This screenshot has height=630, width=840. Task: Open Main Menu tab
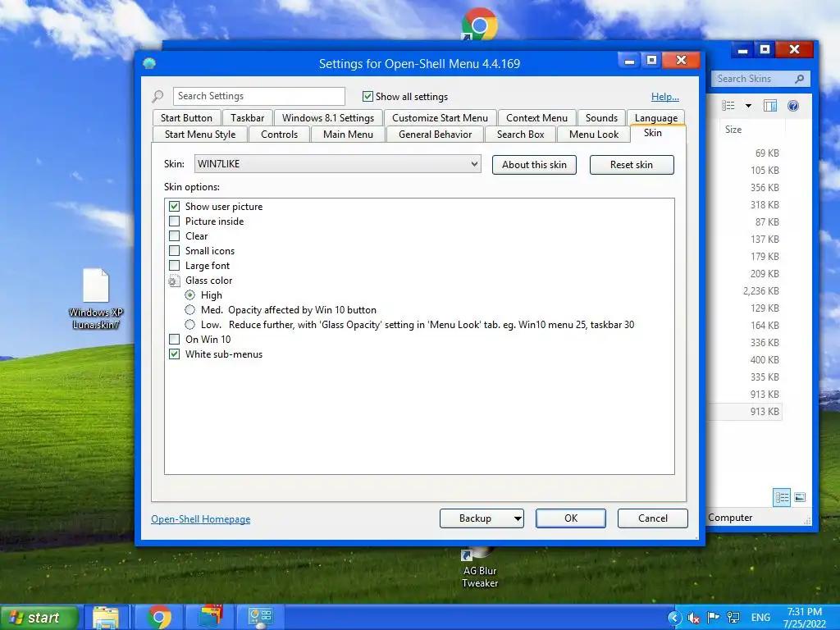[x=348, y=135]
